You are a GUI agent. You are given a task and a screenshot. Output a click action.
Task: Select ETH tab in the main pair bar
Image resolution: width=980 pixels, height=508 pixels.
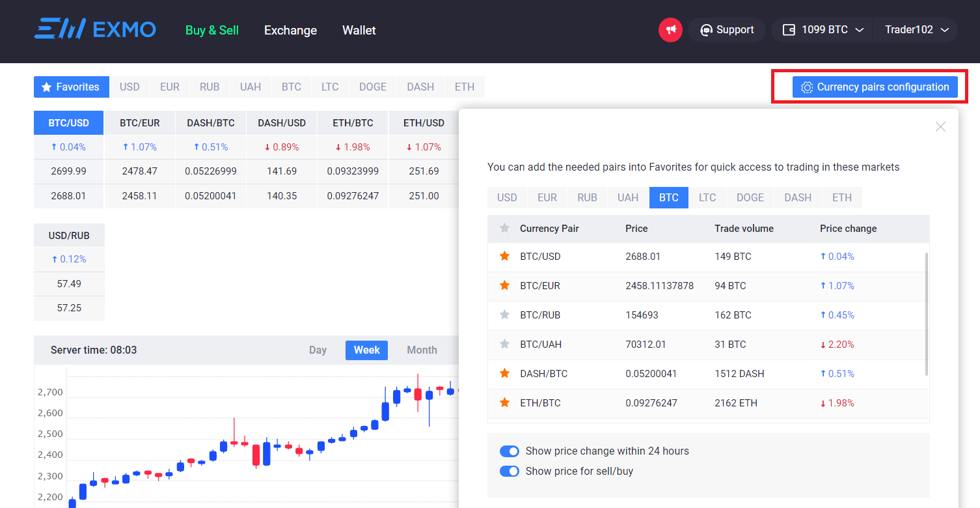point(465,87)
